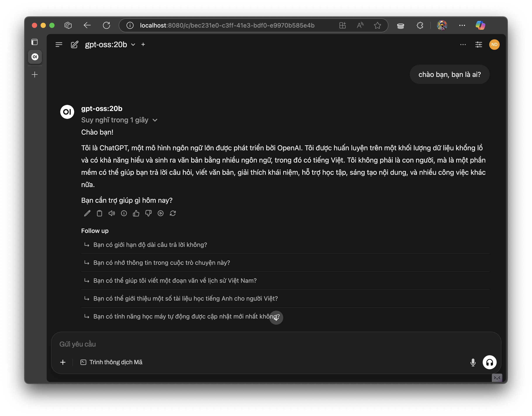
Task: Regenerate the response with refresh icon
Action: pos(173,213)
